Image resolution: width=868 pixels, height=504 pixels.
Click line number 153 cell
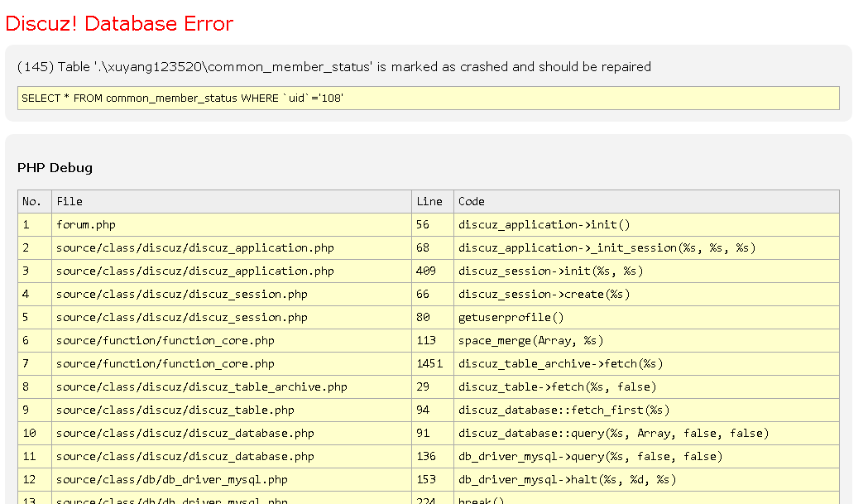click(432, 480)
